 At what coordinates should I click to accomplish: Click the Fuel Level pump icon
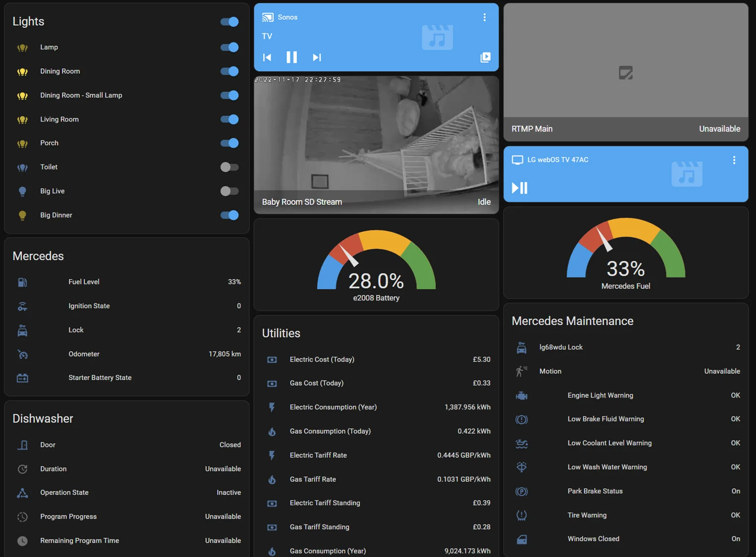click(22, 282)
